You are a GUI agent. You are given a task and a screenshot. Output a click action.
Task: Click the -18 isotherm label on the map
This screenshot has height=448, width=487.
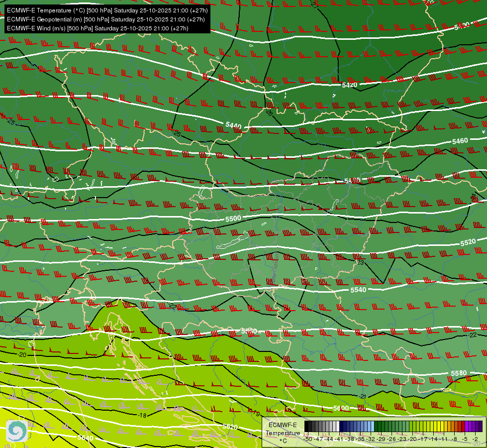(x=142, y=415)
